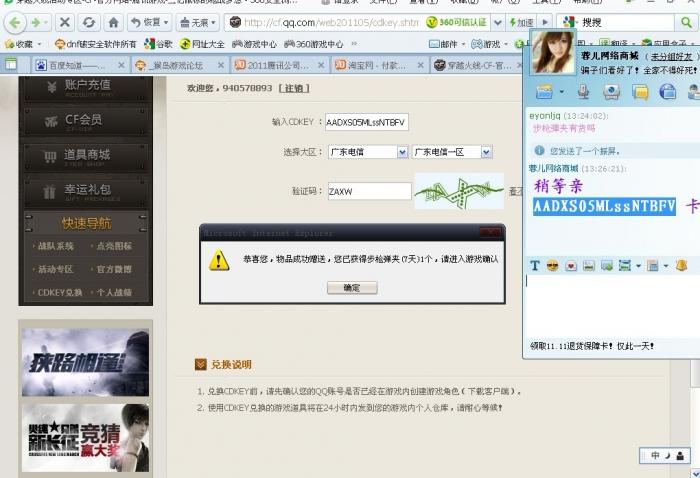Expand the address bar history dropdown arrow
The width and height of the screenshot is (700, 478).
(x=497, y=22)
